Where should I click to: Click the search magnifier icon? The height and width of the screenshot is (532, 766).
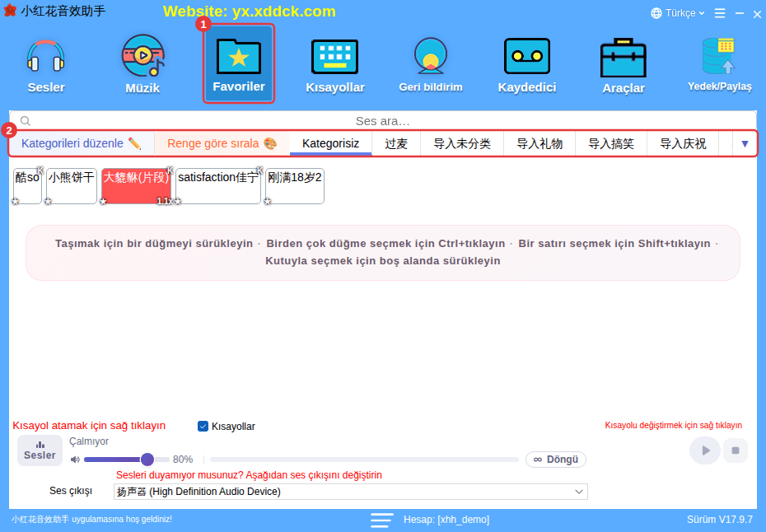tap(26, 121)
